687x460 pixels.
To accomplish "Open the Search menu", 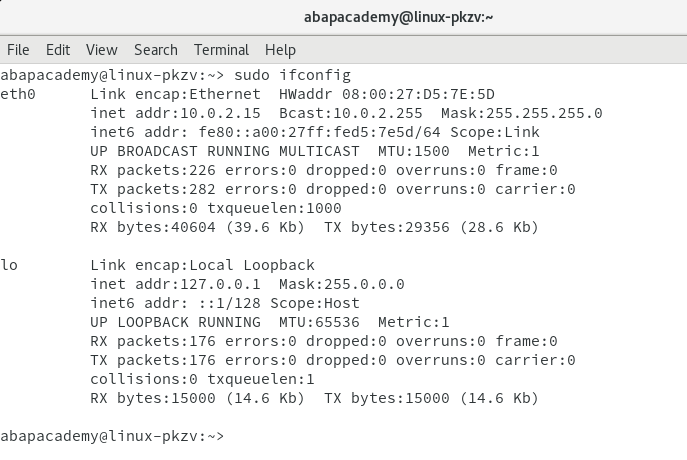I will [x=156, y=50].
